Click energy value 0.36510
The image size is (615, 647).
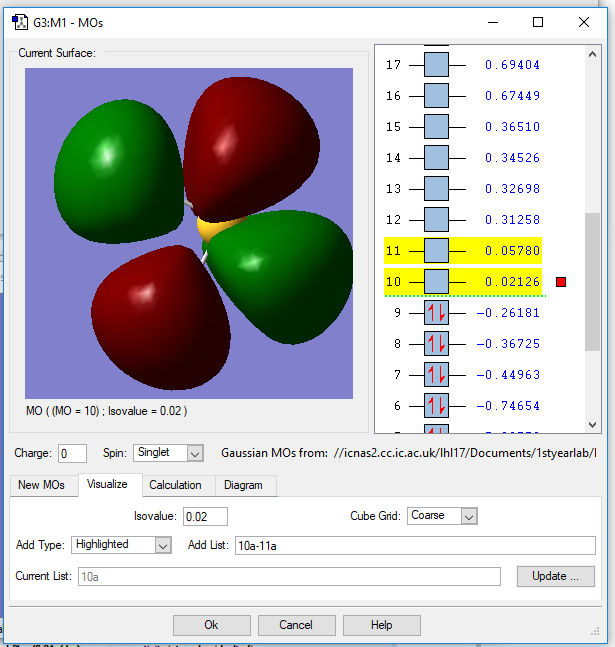click(512, 127)
